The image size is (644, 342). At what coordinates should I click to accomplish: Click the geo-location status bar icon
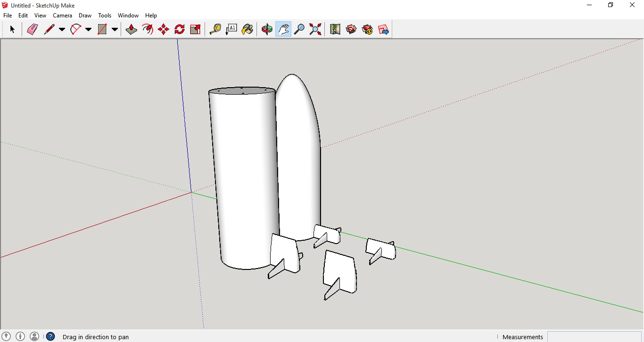pyautogui.click(x=6, y=336)
